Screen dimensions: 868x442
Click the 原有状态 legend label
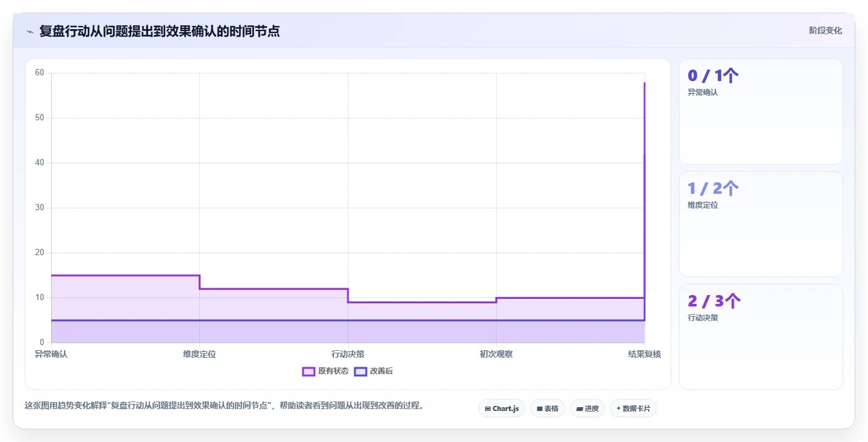tap(333, 371)
